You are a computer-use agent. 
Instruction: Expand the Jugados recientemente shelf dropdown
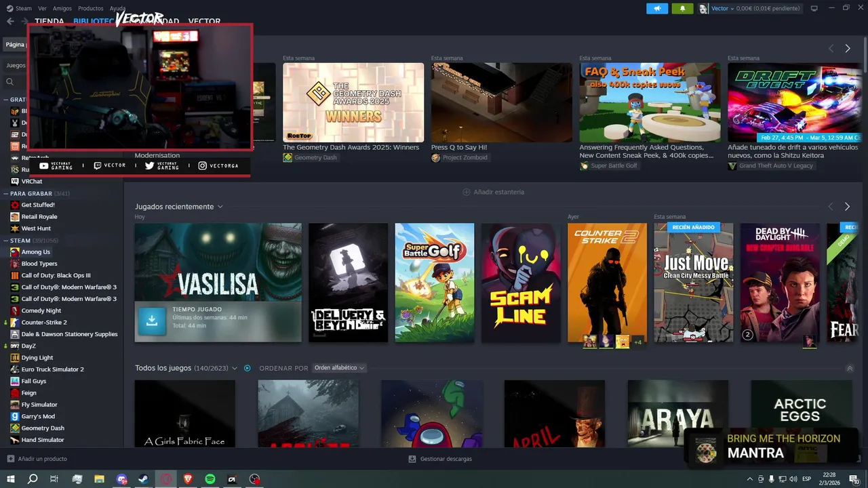[220, 207]
